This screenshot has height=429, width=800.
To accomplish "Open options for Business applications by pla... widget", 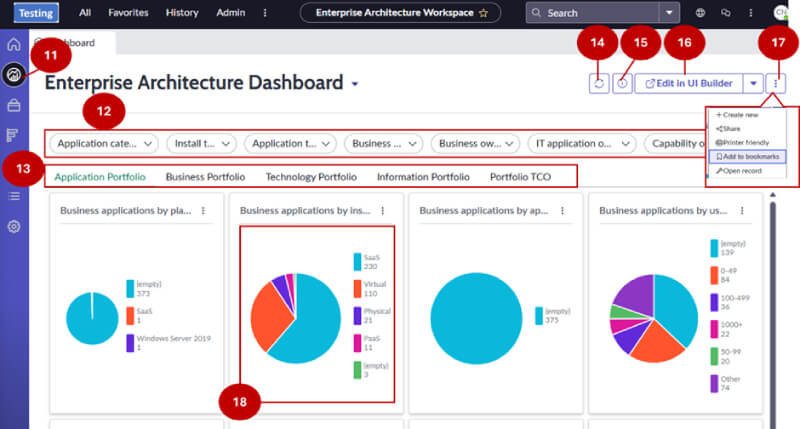I will coord(203,211).
